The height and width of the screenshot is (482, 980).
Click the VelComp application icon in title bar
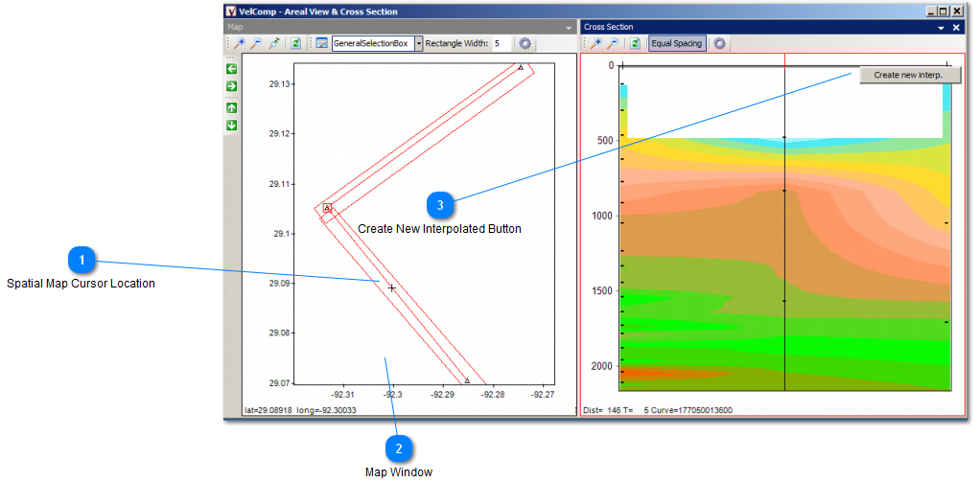click(231, 11)
